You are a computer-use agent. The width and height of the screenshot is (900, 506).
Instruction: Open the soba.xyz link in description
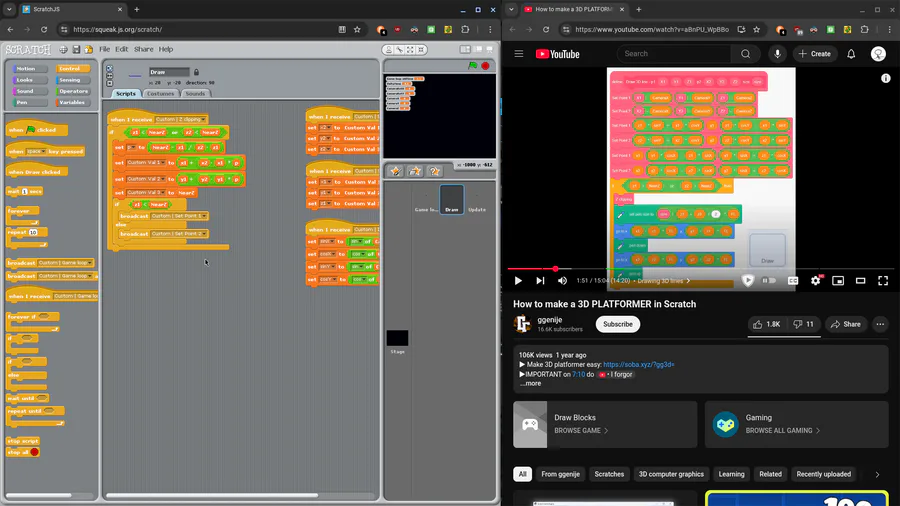[x=639, y=364]
